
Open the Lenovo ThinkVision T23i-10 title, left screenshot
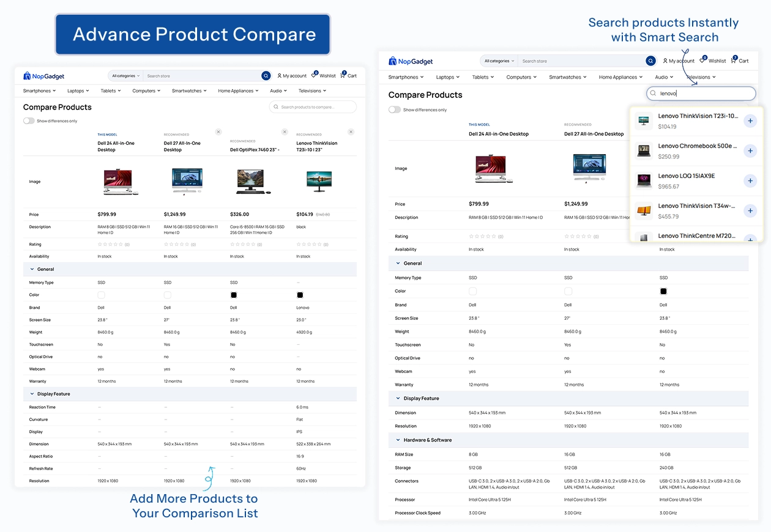click(x=317, y=146)
